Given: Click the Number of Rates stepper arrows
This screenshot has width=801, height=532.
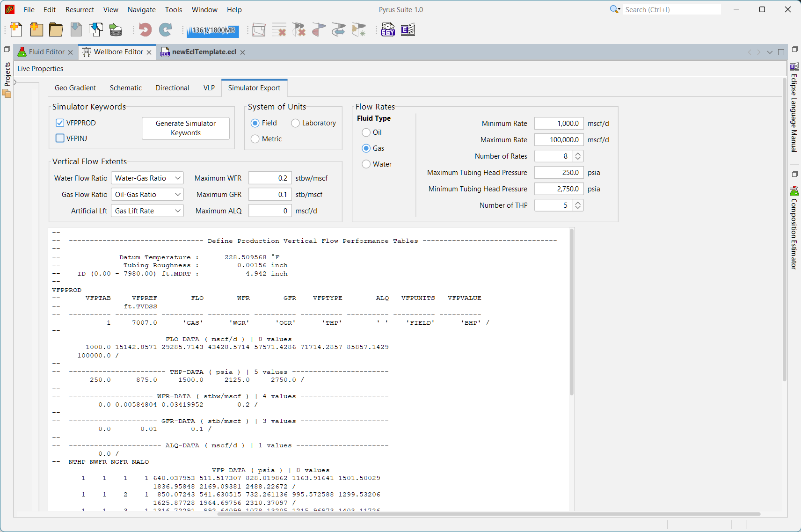Looking at the screenshot, I should 578,156.
